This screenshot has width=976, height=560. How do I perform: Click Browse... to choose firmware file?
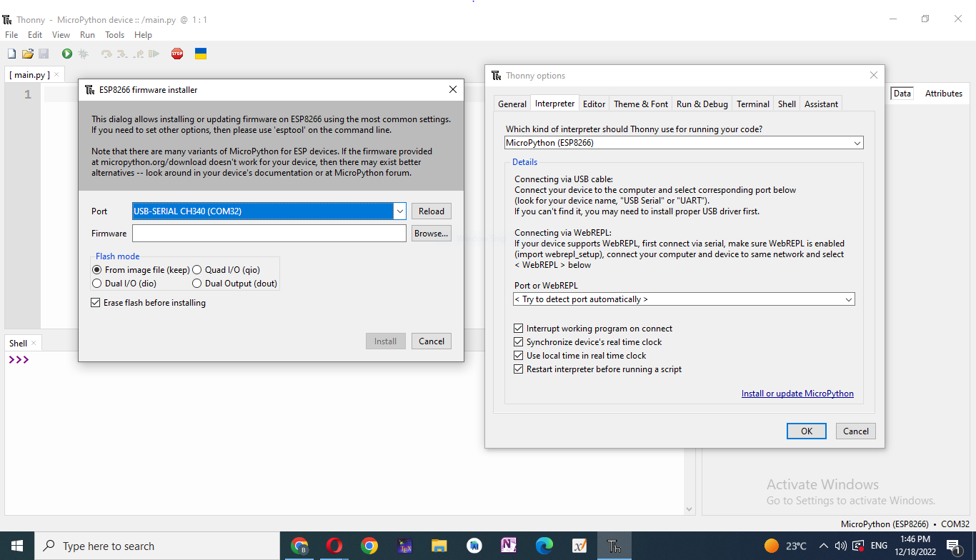pos(432,233)
